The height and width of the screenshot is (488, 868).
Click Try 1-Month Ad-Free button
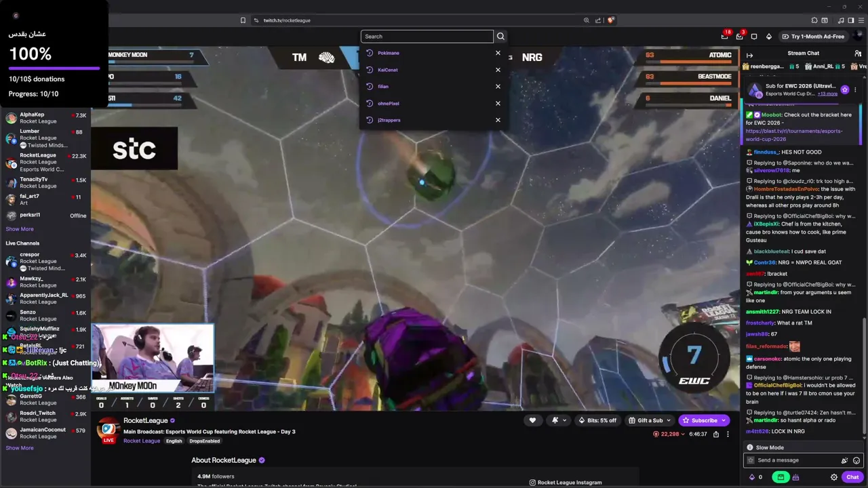(813, 37)
